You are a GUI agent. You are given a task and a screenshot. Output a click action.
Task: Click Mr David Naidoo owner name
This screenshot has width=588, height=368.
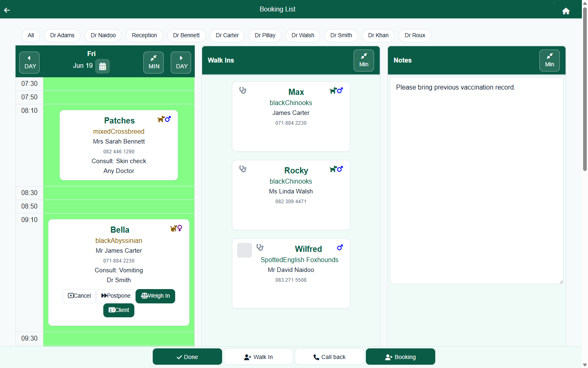291,270
